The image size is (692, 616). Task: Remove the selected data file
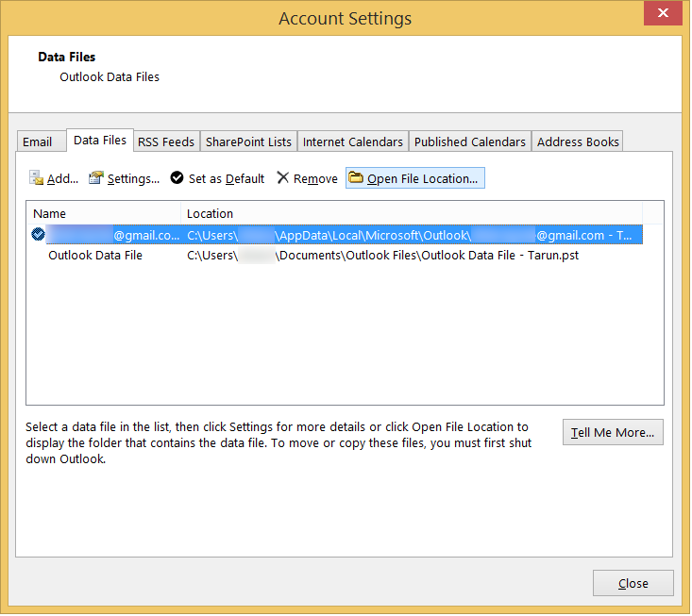(307, 178)
